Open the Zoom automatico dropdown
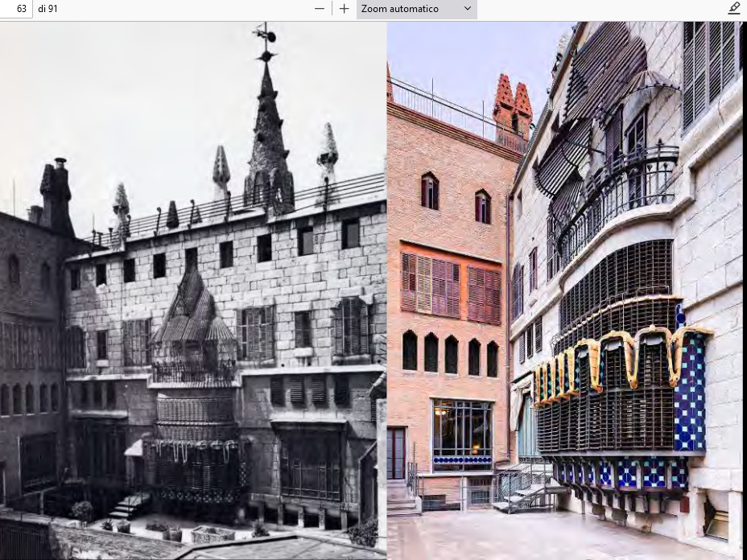Viewport: 747px width, 560px height. 416,9
